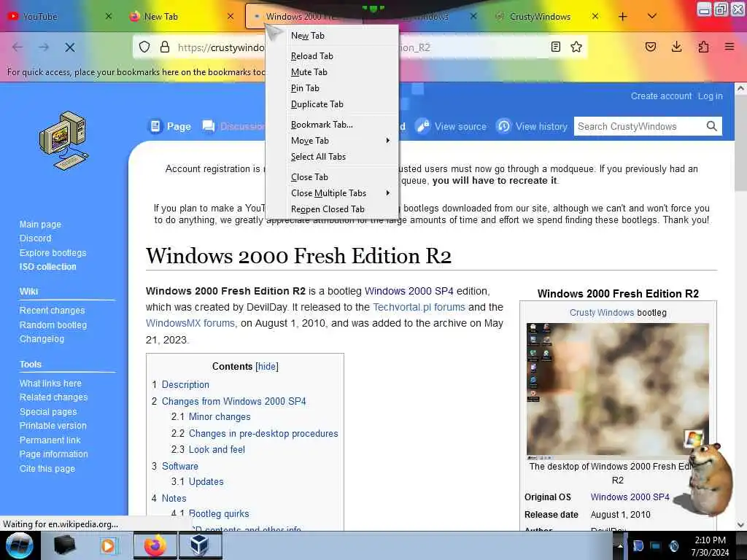The image size is (747, 560).
Task: Open the Recent changes sidebar link
Action: click(x=52, y=311)
